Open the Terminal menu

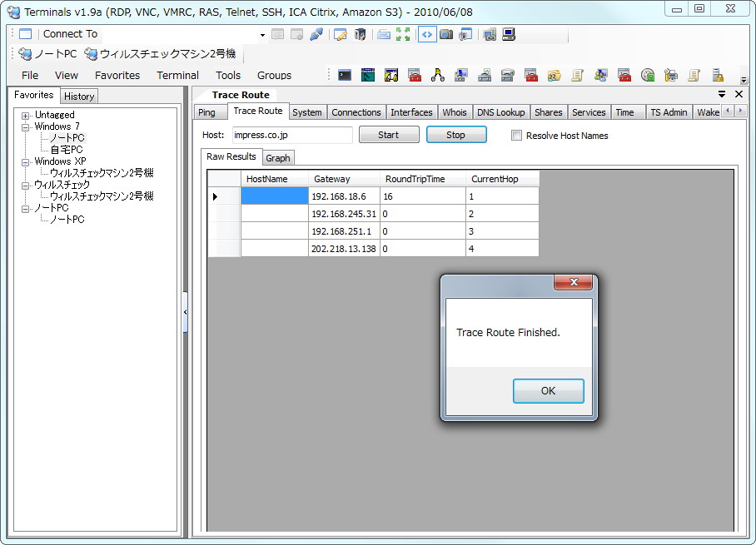click(177, 76)
